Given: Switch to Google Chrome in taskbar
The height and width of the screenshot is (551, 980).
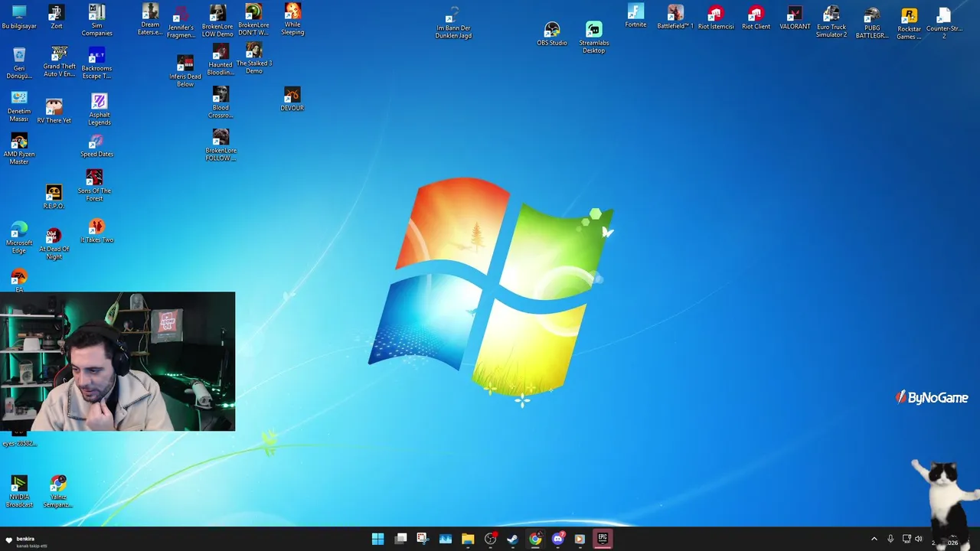Looking at the screenshot, I should (535, 539).
